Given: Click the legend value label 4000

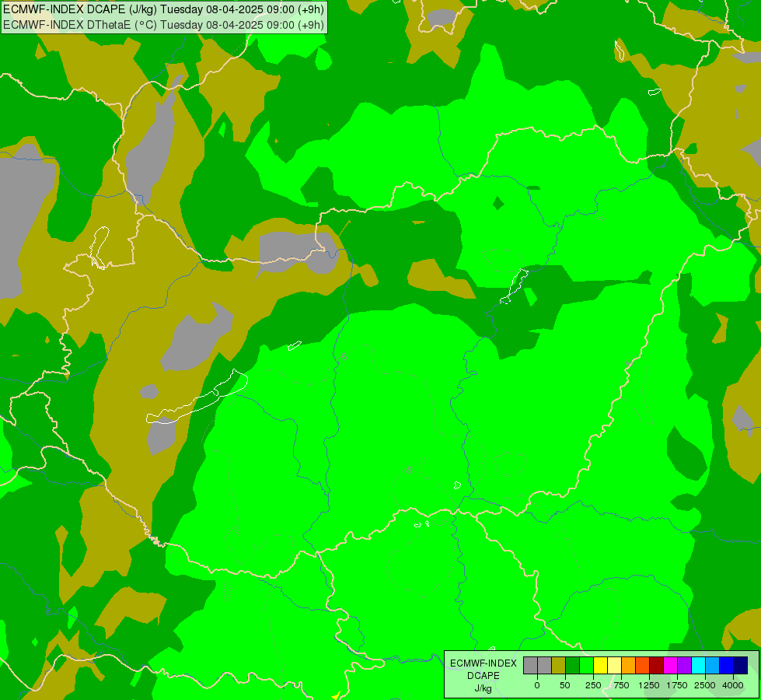Looking at the screenshot, I should (x=733, y=685).
